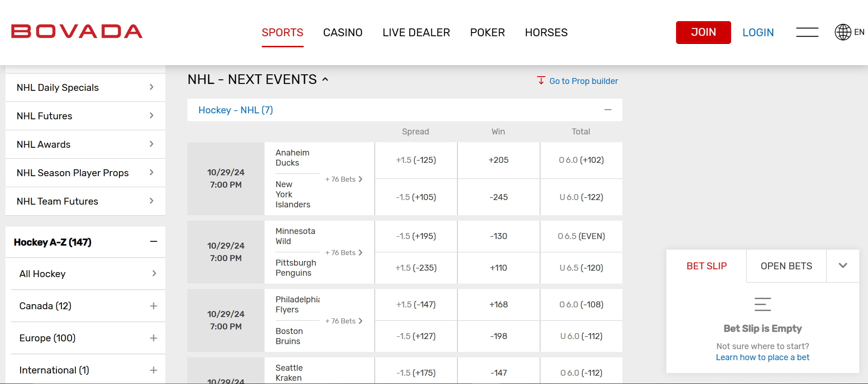Select Philadelphia Flyers win +168
The width and height of the screenshot is (868, 384).
click(x=499, y=305)
